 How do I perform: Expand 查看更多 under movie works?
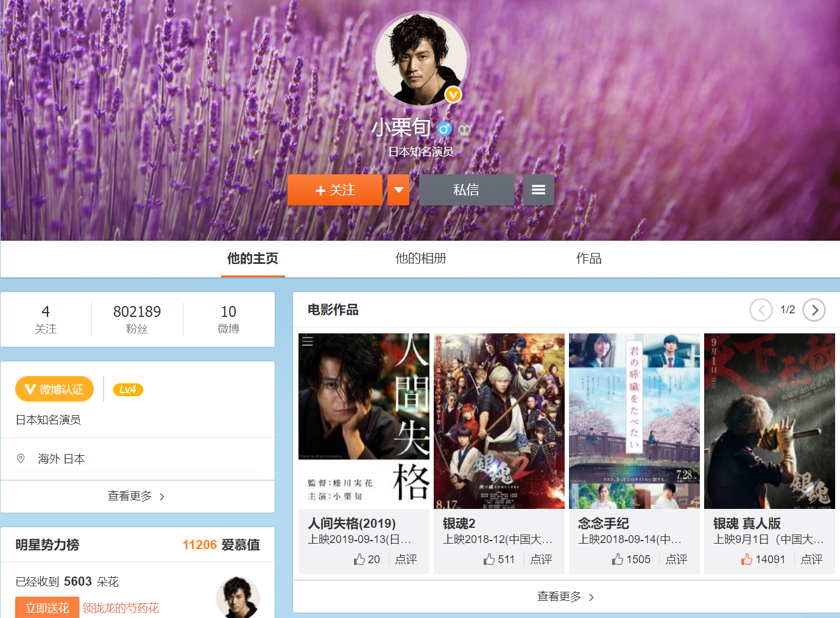coord(565,597)
